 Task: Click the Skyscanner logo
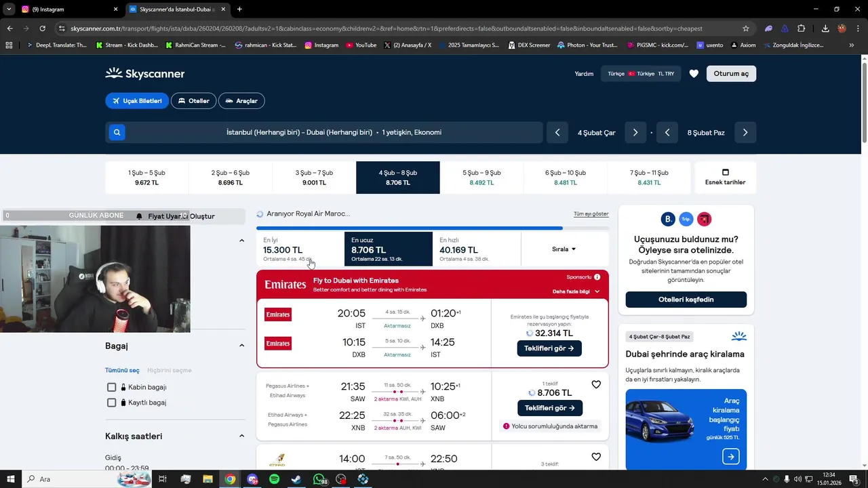tap(144, 73)
